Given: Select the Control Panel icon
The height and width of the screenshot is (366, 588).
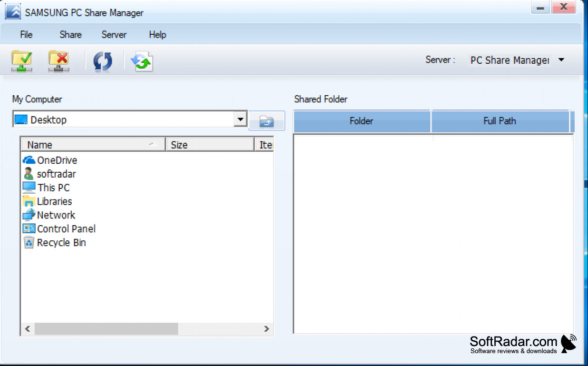Looking at the screenshot, I should (x=29, y=229).
